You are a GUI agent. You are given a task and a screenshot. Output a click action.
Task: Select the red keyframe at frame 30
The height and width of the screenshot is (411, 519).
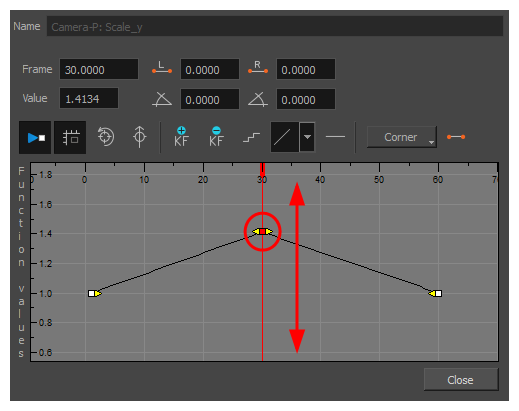pos(263,231)
